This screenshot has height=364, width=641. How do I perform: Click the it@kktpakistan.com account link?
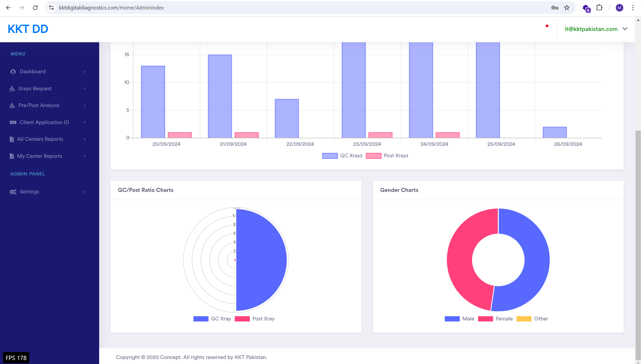[591, 29]
